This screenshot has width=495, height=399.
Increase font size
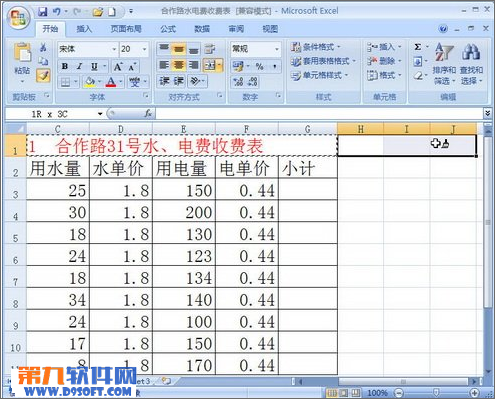pos(118,67)
